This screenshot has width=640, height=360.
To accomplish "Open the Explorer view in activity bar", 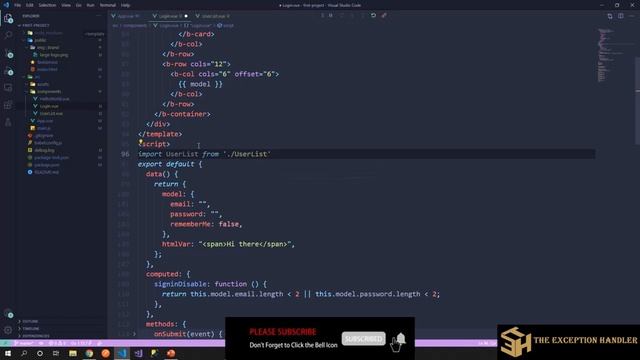I will point(8,18).
